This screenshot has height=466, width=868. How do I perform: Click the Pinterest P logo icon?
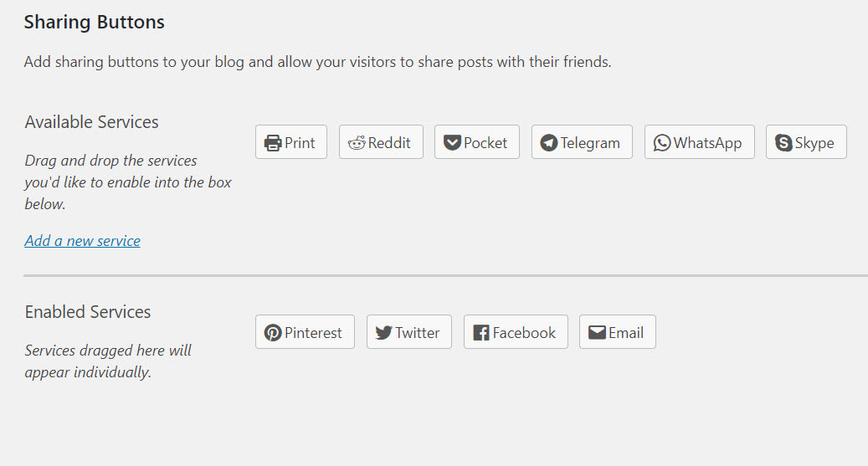pyautogui.click(x=273, y=333)
